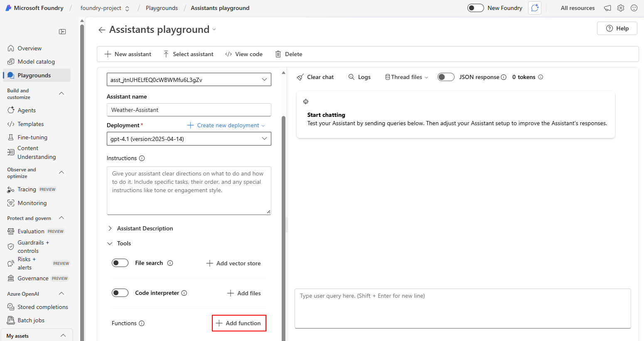This screenshot has height=341, width=644.
Task: Click the Microsoft Foundry logo icon
Action: 8,8
